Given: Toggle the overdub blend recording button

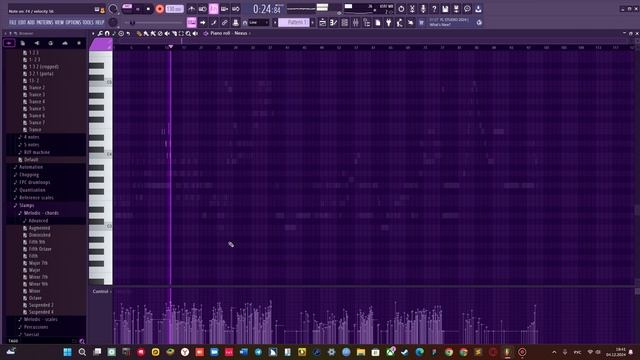Looking at the screenshot, I should point(224,9).
